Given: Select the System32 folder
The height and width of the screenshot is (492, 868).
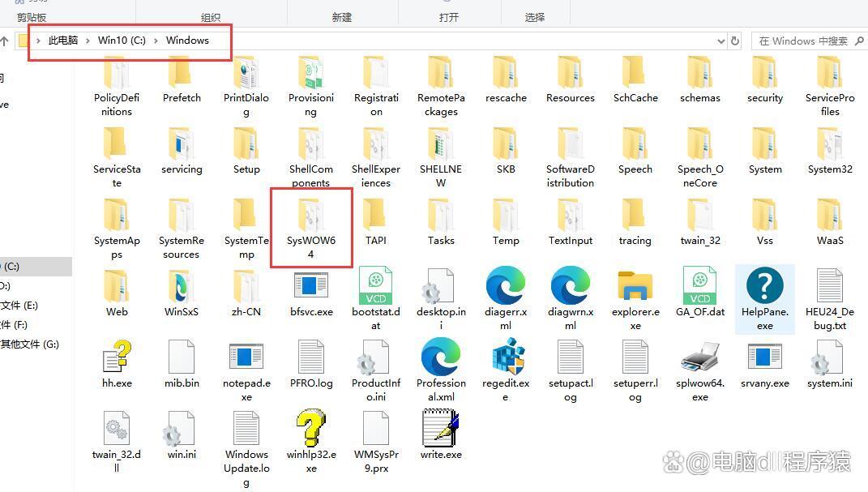Looking at the screenshot, I should pos(829,144).
